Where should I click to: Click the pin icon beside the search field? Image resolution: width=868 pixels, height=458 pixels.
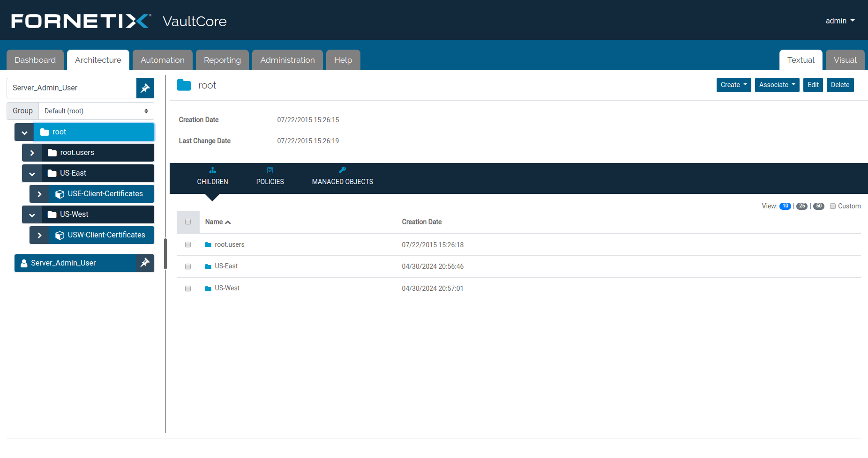(145, 88)
